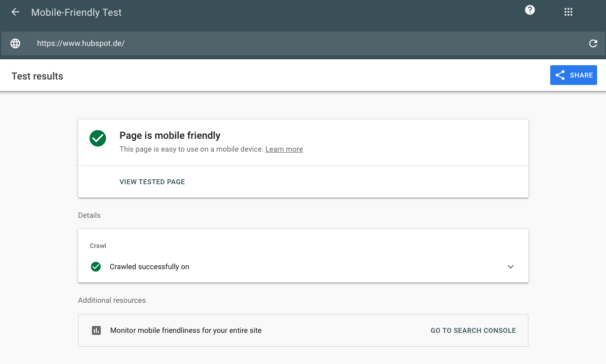
Task: Click the chart icon next to 'Monitor mobile friendliness'
Action: click(x=96, y=330)
